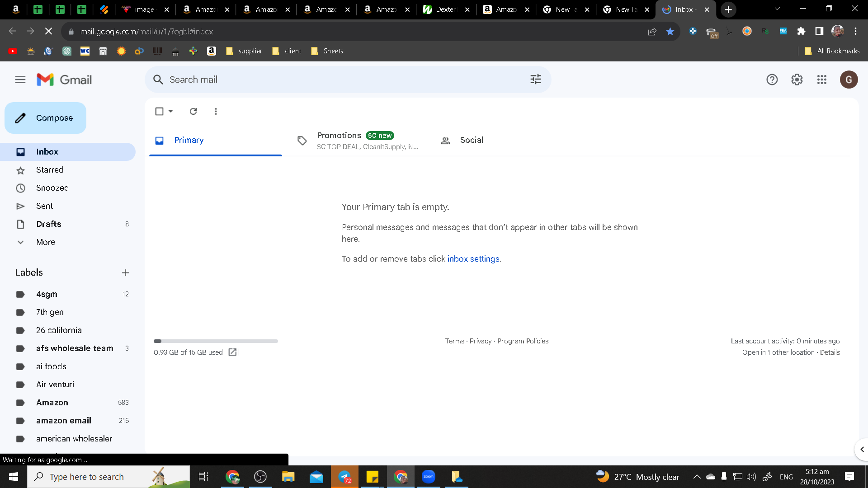Open account activity Details link
The width and height of the screenshot is (868, 488).
point(830,352)
